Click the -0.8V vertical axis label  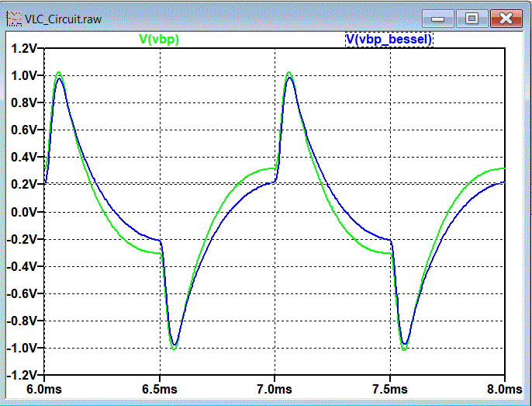(22, 321)
